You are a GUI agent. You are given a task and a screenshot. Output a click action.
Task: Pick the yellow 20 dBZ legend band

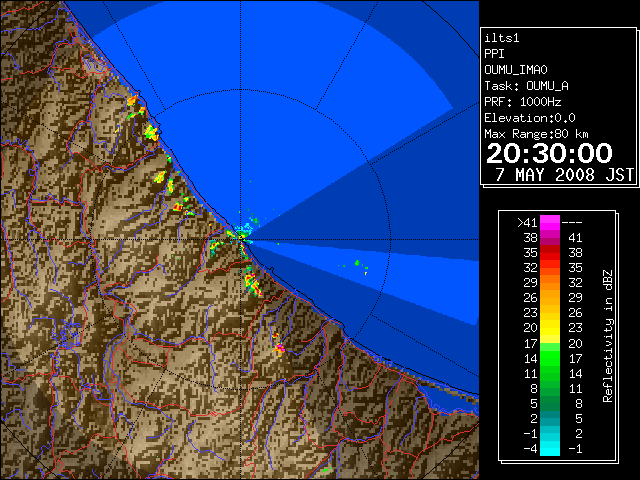pyautogui.click(x=550, y=328)
